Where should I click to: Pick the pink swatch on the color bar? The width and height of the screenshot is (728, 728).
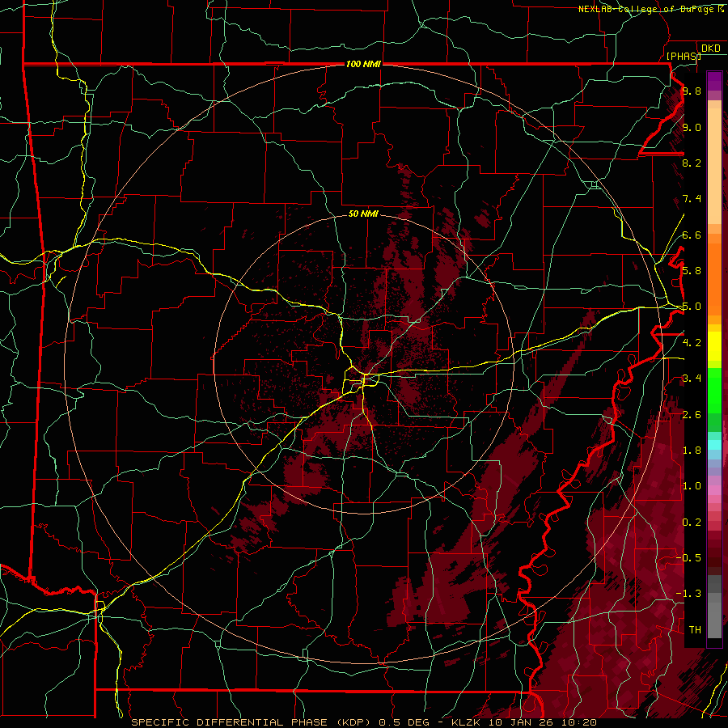coord(714,490)
